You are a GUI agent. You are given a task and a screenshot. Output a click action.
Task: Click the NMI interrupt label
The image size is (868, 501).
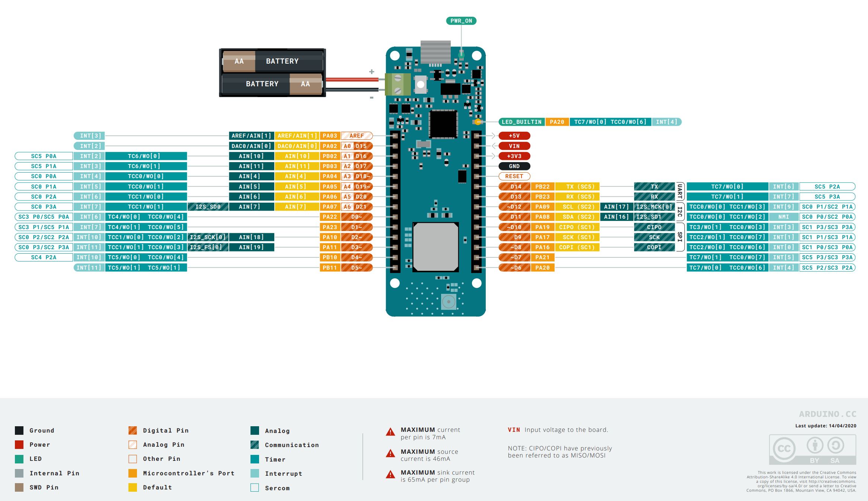784,217
